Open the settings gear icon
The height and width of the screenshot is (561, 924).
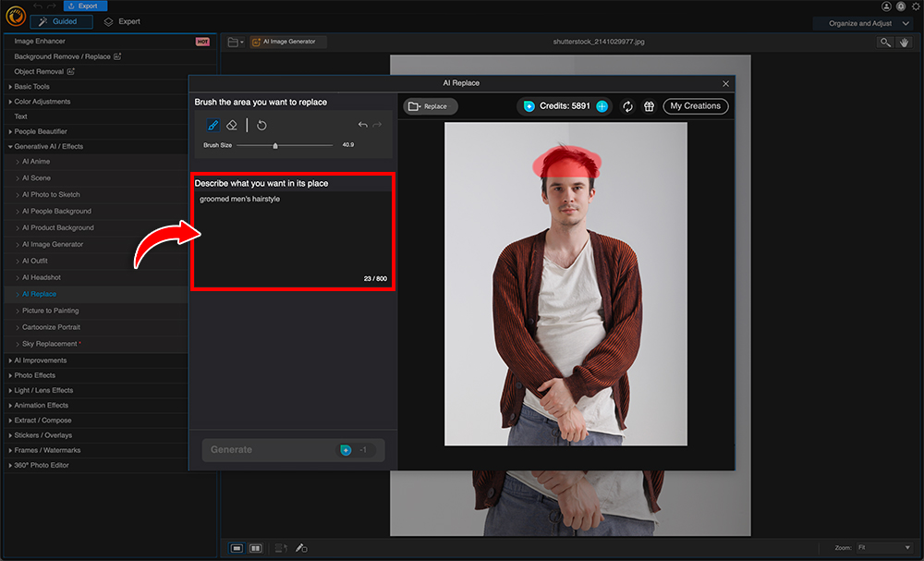tap(917, 6)
